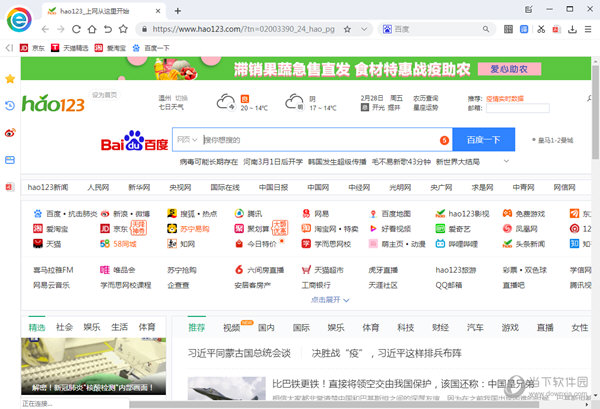Viewport: 600px width, 409px height.
Task: Expand the 网页 search type dropdown
Action: pyautogui.click(x=187, y=139)
